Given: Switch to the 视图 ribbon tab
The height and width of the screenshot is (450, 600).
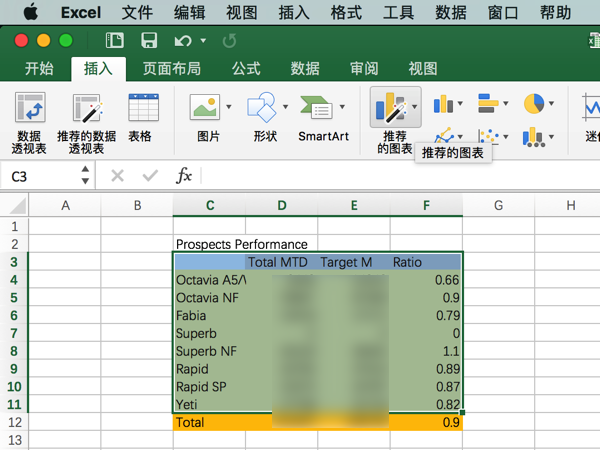Looking at the screenshot, I should (423, 68).
